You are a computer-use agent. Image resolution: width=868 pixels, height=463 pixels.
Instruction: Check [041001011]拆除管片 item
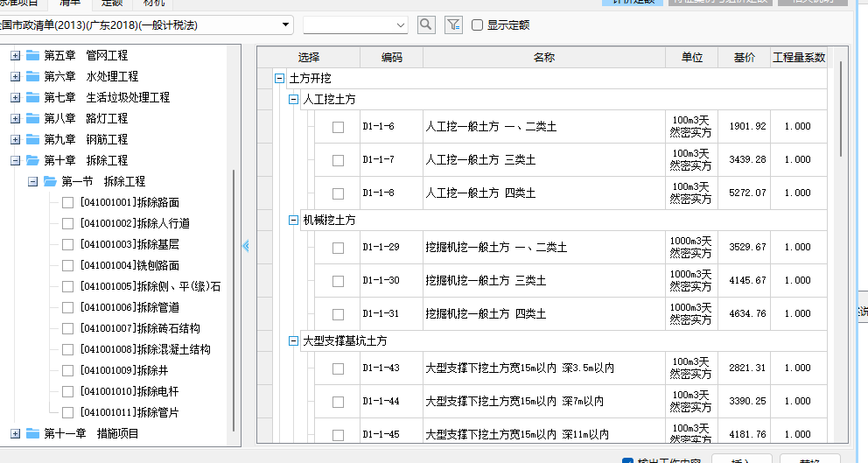click(x=67, y=412)
